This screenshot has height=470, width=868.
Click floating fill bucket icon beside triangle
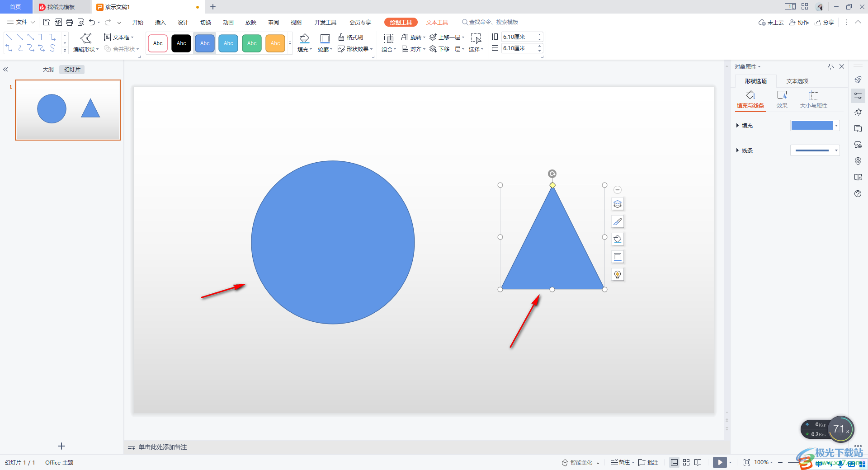[x=618, y=239]
